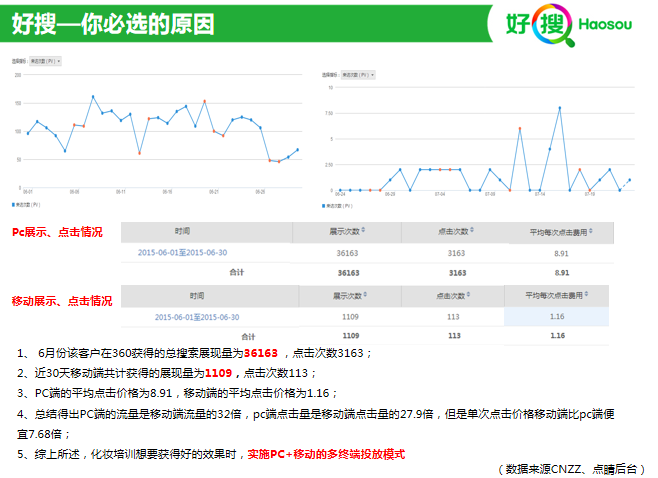Sort PC table by 展示次数 arrow icon
658x478 pixels.
coord(363,230)
